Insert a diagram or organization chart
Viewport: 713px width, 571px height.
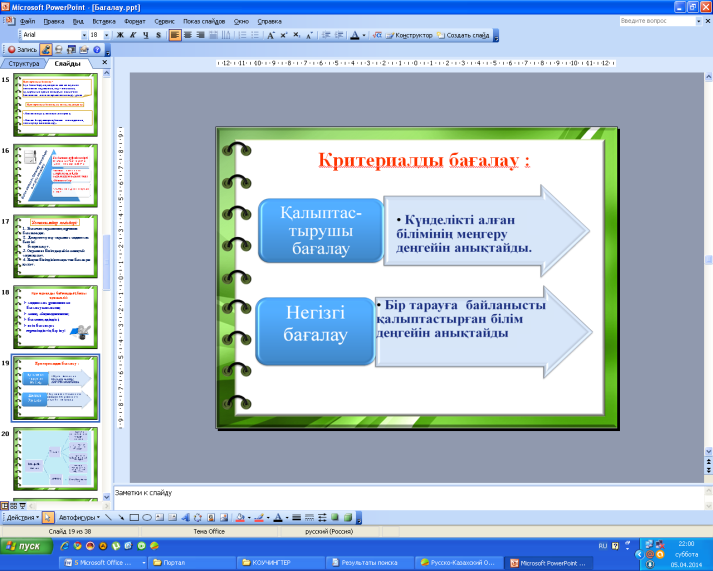point(198,517)
